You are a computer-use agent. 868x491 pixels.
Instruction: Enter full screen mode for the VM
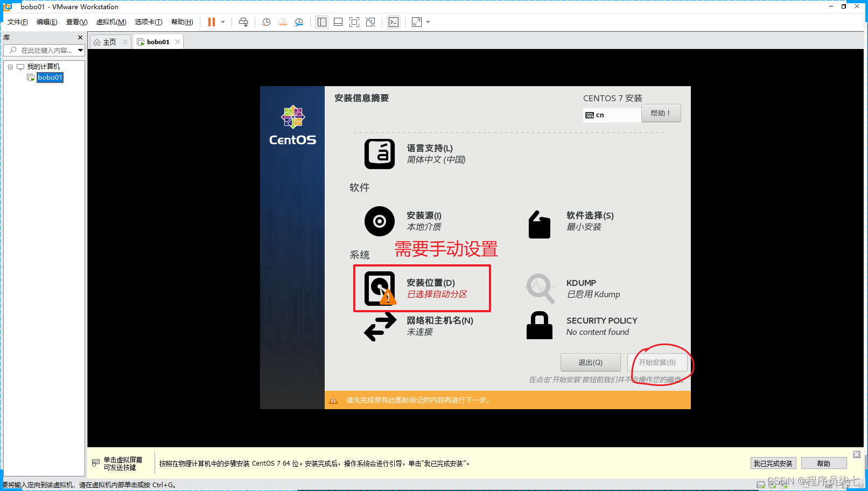pos(354,22)
